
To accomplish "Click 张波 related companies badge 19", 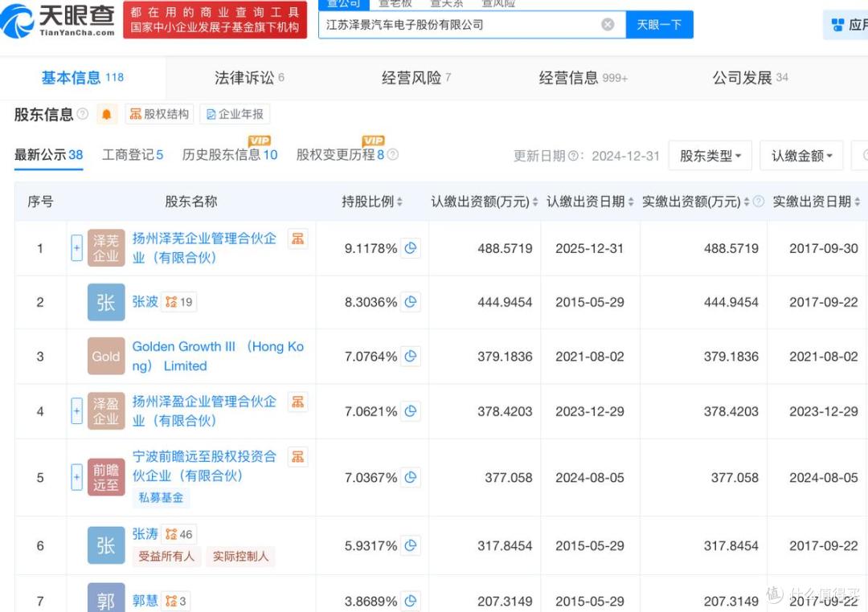I will pos(178,302).
